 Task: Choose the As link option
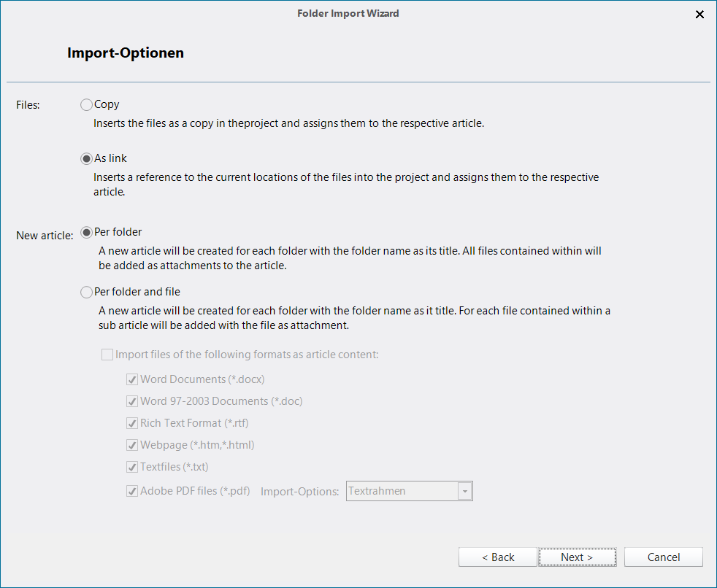[x=87, y=159]
